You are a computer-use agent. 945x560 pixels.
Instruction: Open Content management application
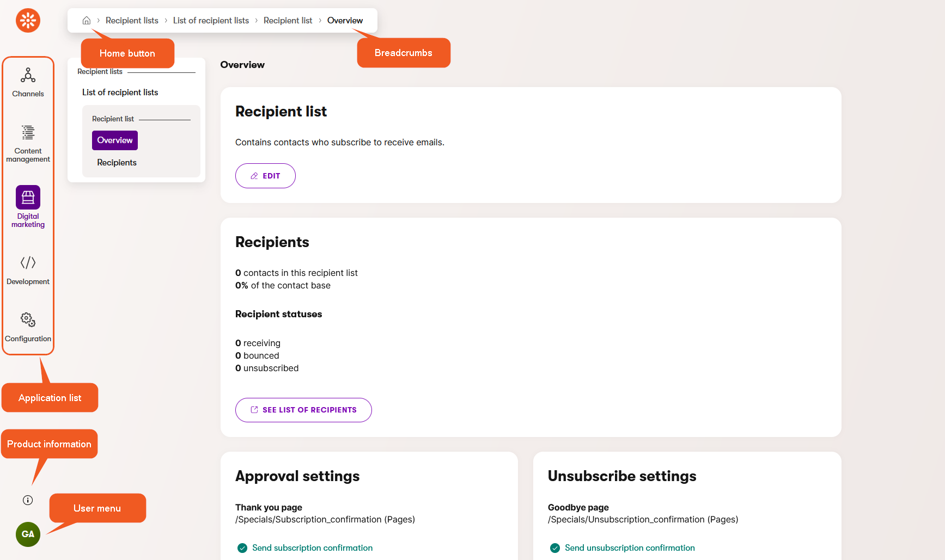28,144
